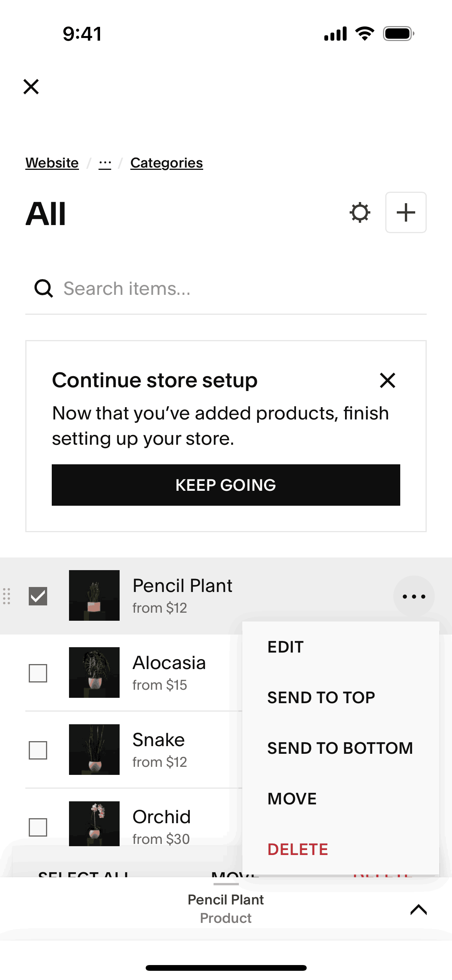Add a new item with the plus button
452x980 pixels.
[x=406, y=213]
